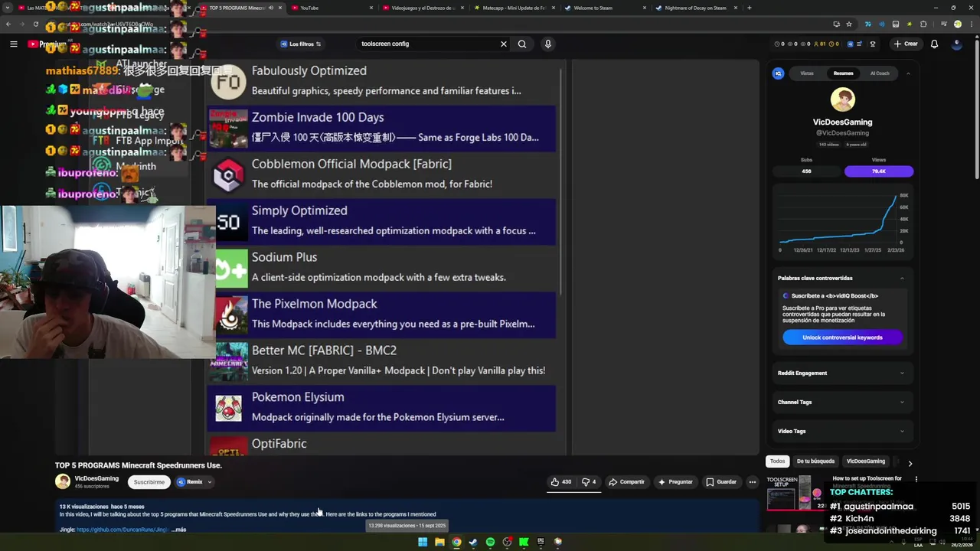This screenshot has width=980, height=551.
Task: Switch to the 'Welcome to Steam' browser tab
Action: pos(604,8)
